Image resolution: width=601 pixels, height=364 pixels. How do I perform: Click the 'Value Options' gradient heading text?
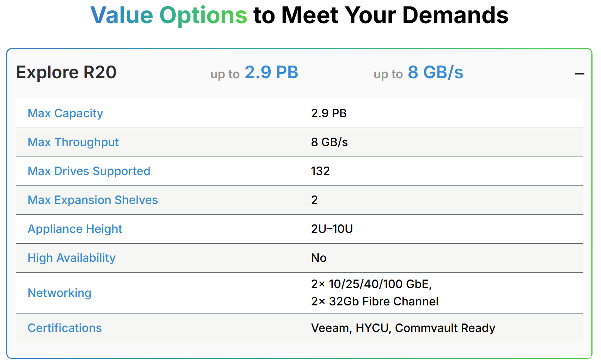169,15
